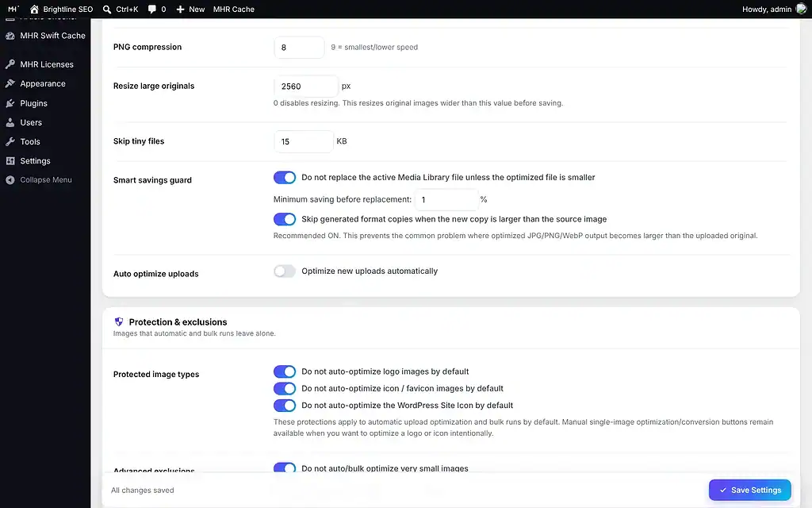Toggle do not auto-optimize logo images
The width and height of the screenshot is (812, 508).
(285, 371)
